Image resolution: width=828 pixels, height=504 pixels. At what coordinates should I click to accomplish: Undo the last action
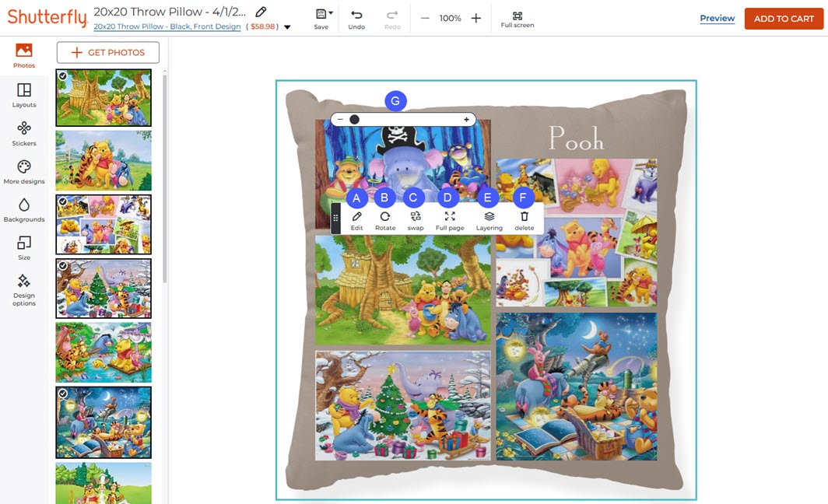point(356,19)
